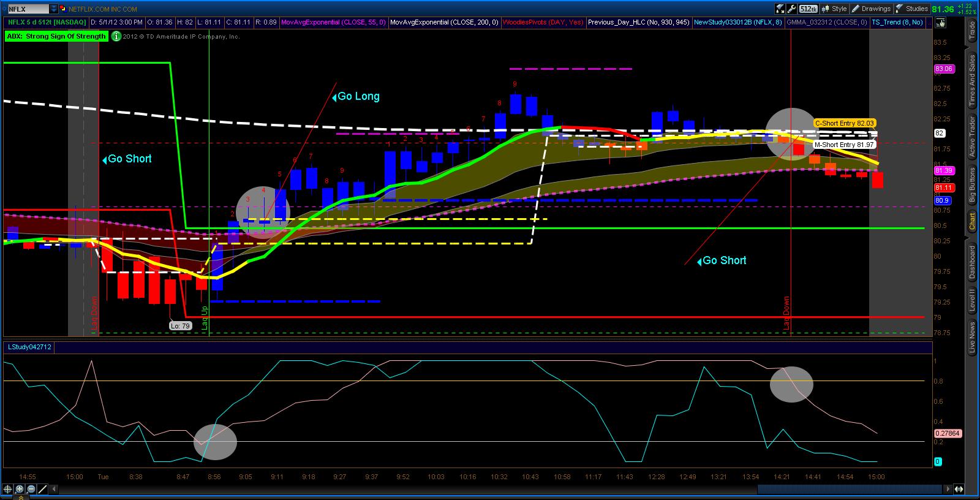Click the NETFLIX.COM INC COM company name

102,9
